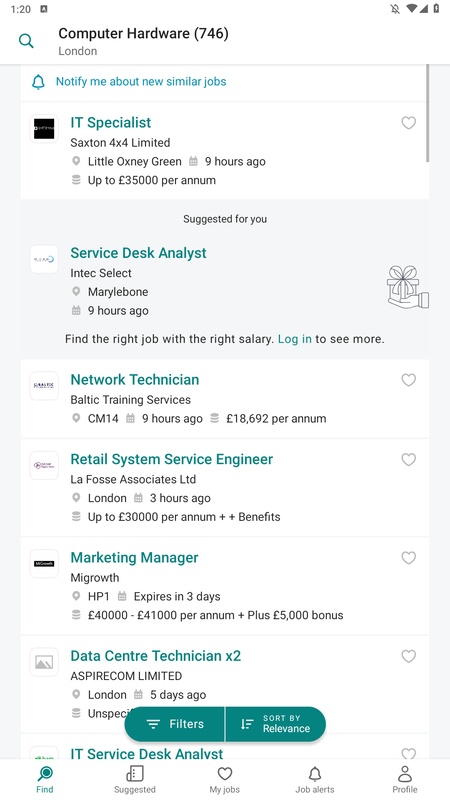The height and width of the screenshot is (800, 450).
Task: Open the Job alerts tab
Action: 315,780
